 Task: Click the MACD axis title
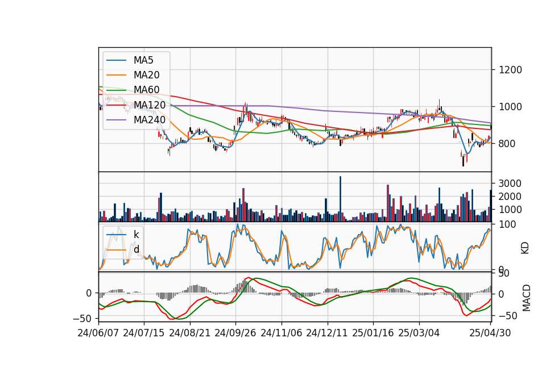(526, 298)
